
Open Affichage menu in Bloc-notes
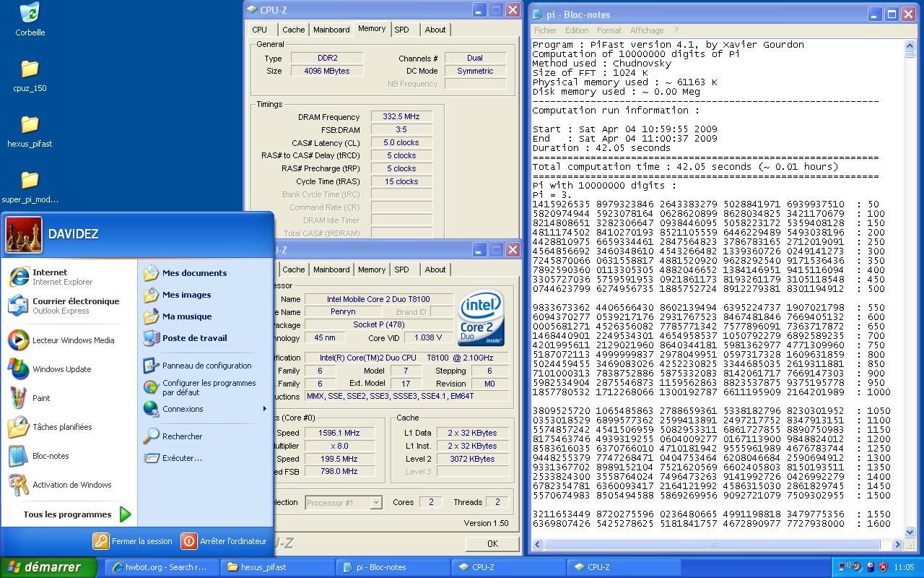coord(647,30)
